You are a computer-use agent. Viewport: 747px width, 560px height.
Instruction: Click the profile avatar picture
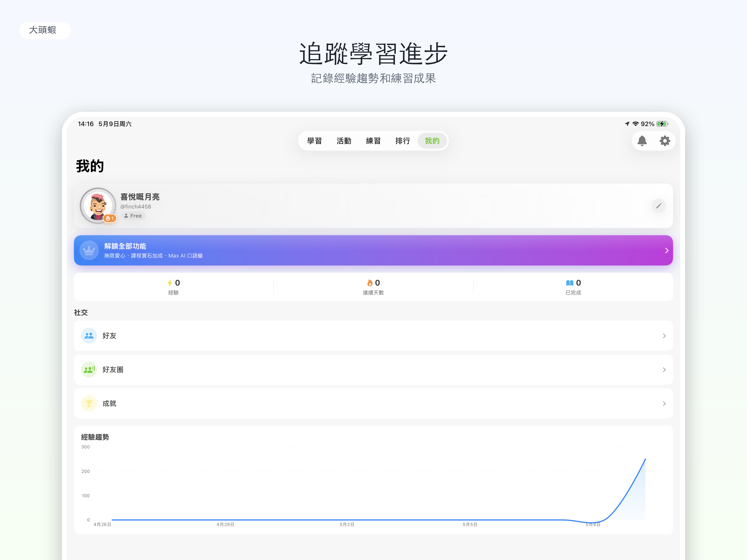pyautogui.click(x=98, y=206)
